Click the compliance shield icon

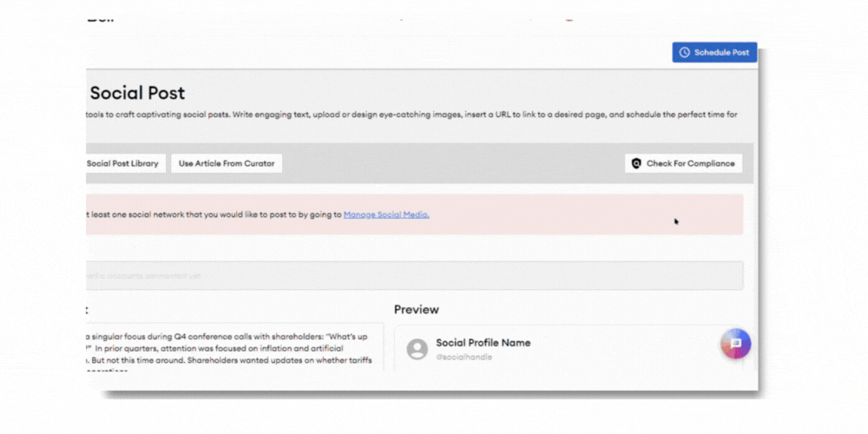[x=636, y=163]
